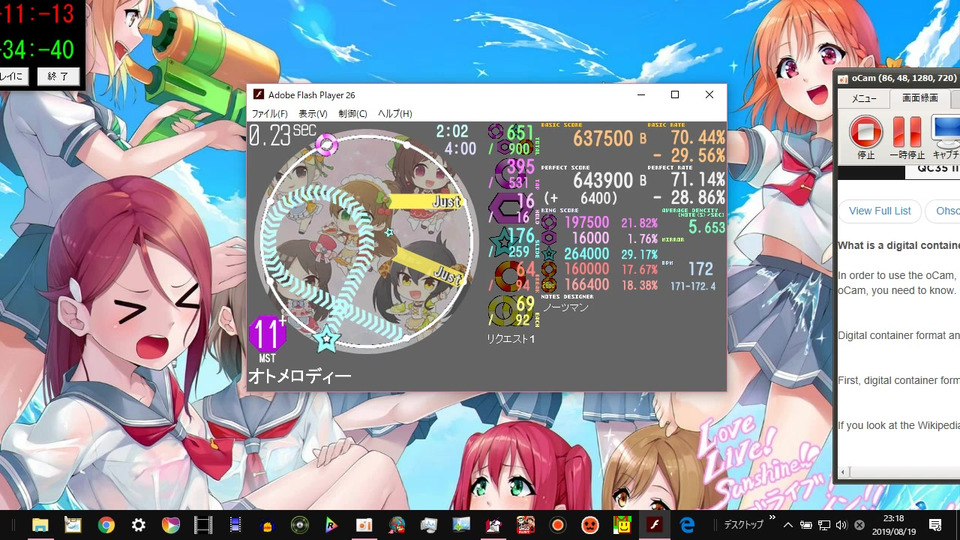960x540 pixels.
Task: Switch to the メニュー tab in oCam
Action: (864, 99)
